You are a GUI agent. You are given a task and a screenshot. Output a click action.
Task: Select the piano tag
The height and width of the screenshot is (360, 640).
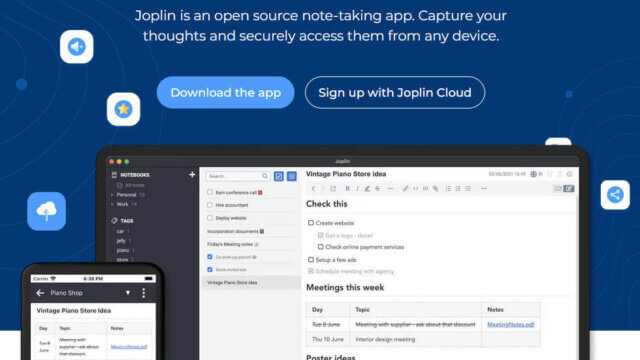click(x=122, y=250)
